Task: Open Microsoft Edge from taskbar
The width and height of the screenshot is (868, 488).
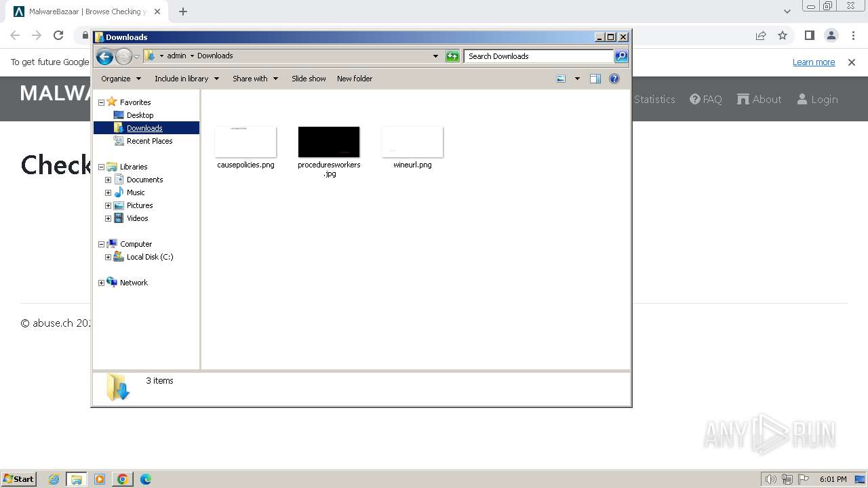Action: click(145, 479)
